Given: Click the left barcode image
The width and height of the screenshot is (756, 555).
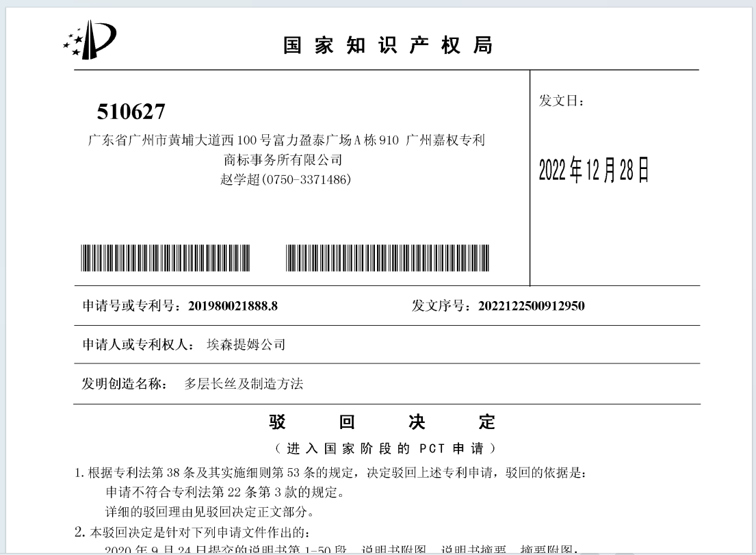Looking at the screenshot, I should (x=166, y=258).
